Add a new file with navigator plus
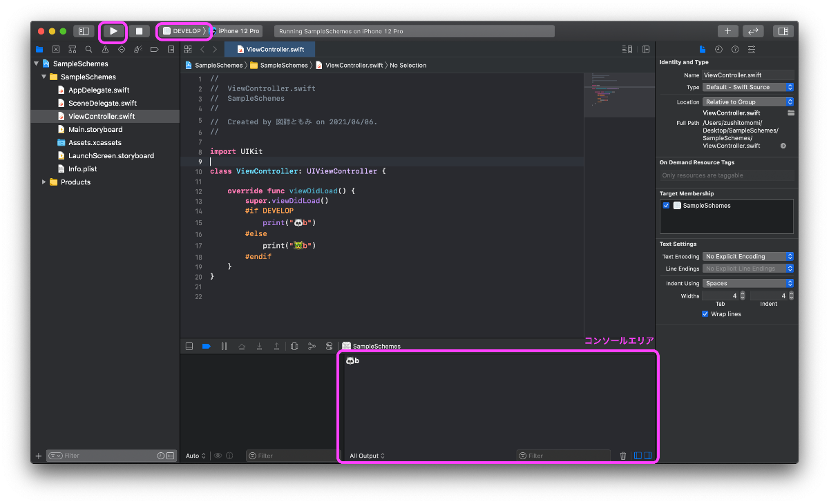This screenshot has height=504, width=829. click(39, 456)
